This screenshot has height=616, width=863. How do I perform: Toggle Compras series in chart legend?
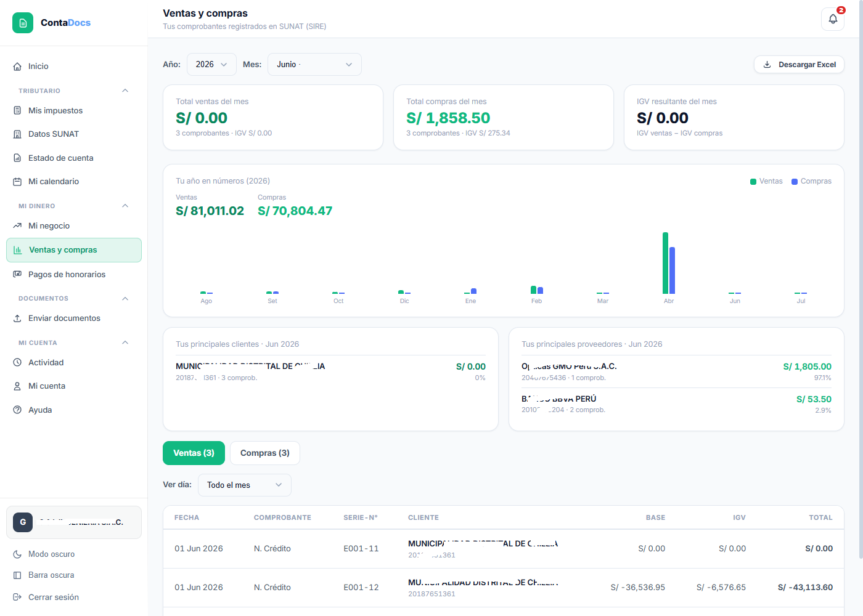811,182
